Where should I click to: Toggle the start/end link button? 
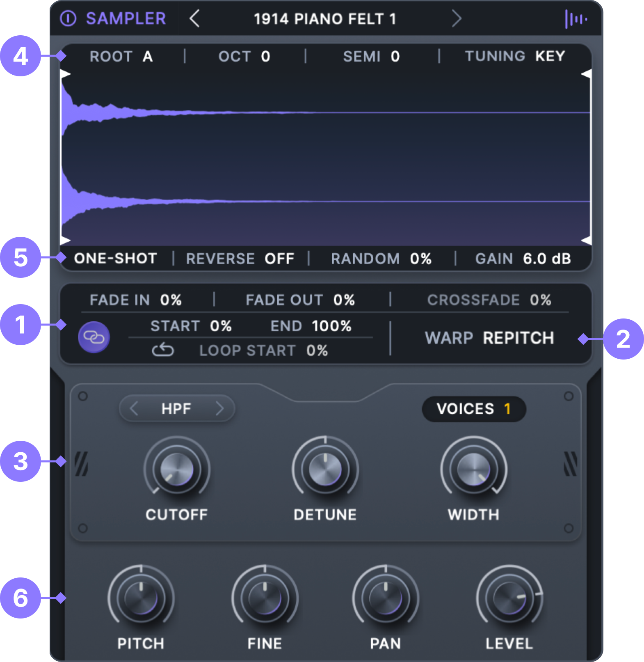(x=94, y=337)
